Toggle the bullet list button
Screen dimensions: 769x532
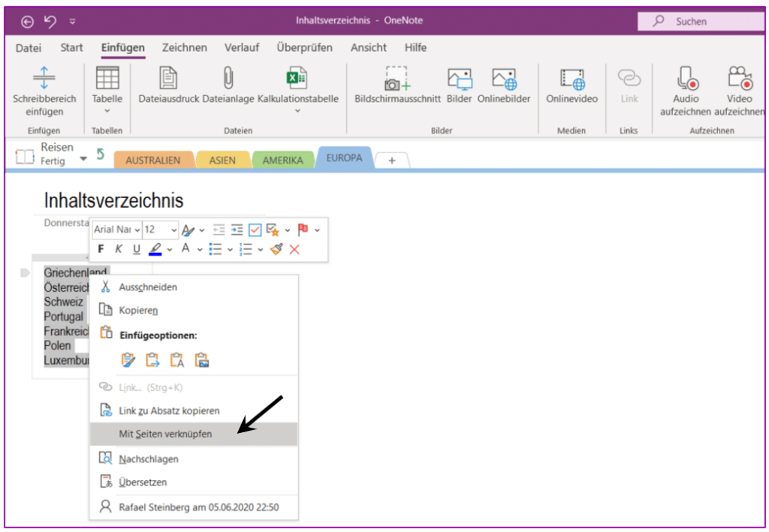coord(216,249)
